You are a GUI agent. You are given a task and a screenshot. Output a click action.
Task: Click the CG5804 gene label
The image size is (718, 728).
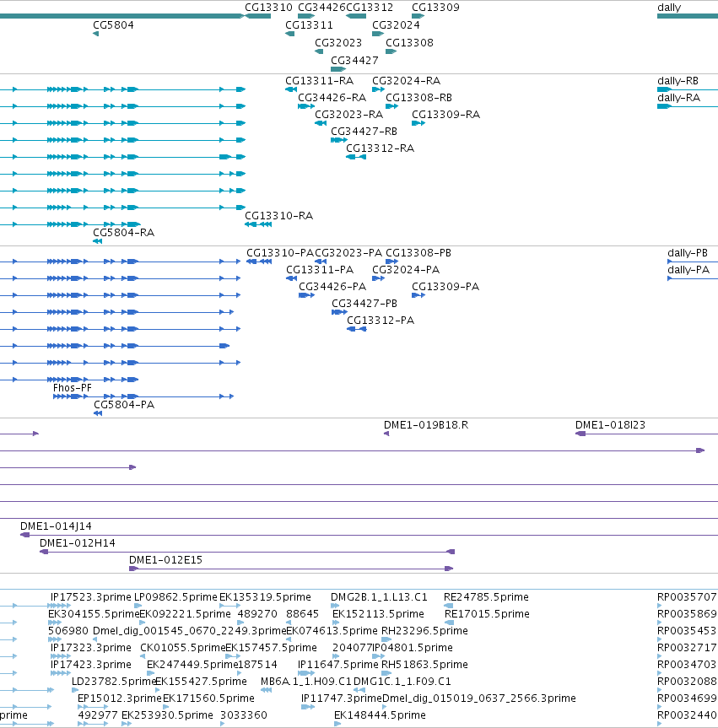point(113,25)
